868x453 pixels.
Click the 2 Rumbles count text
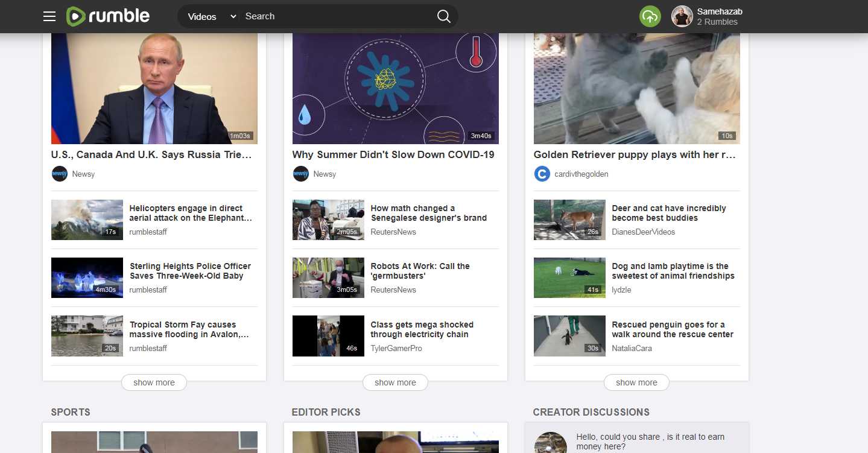click(717, 22)
